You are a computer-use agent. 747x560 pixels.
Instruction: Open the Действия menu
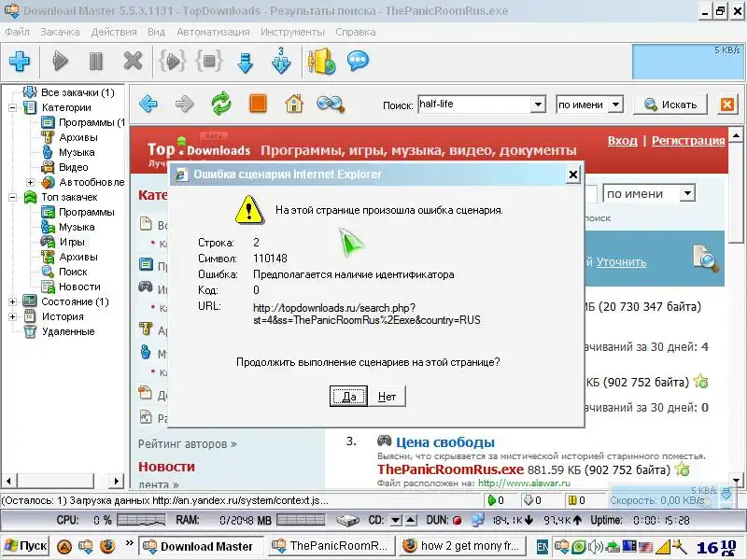(114, 32)
